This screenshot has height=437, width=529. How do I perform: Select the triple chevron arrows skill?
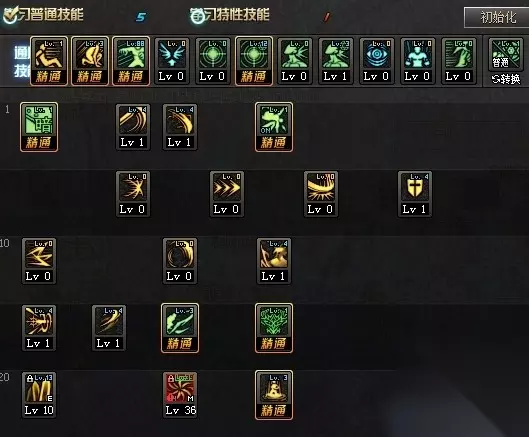(227, 194)
